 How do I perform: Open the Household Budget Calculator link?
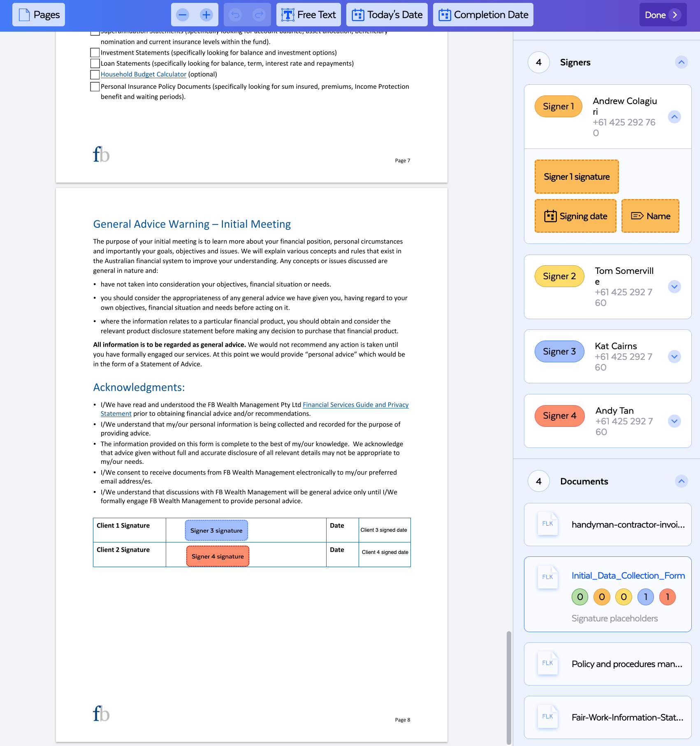[x=143, y=74]
